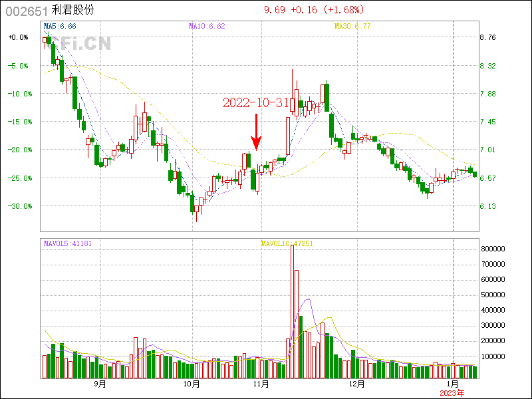
Task: Click the 11月 label on time axis
Action: tap(261, 384)
